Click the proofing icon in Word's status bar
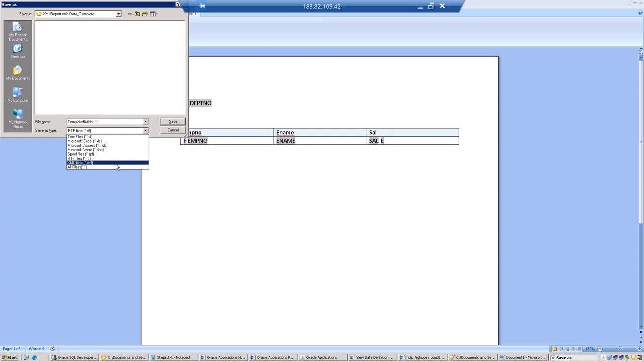 click(x=52, y=349)
